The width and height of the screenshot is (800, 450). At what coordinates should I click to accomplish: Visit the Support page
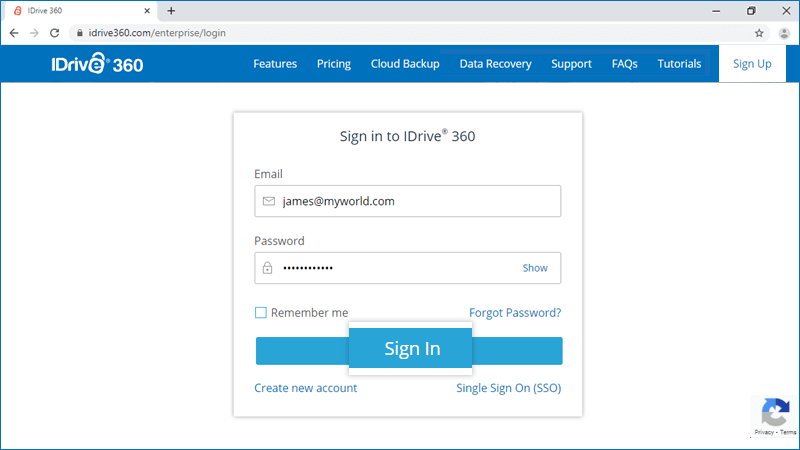571,64
